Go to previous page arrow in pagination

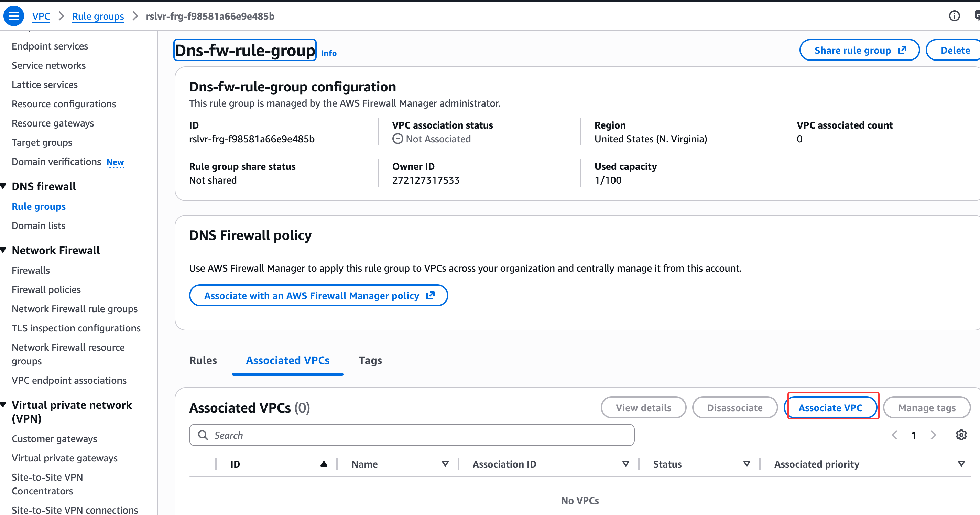point(895,435)
